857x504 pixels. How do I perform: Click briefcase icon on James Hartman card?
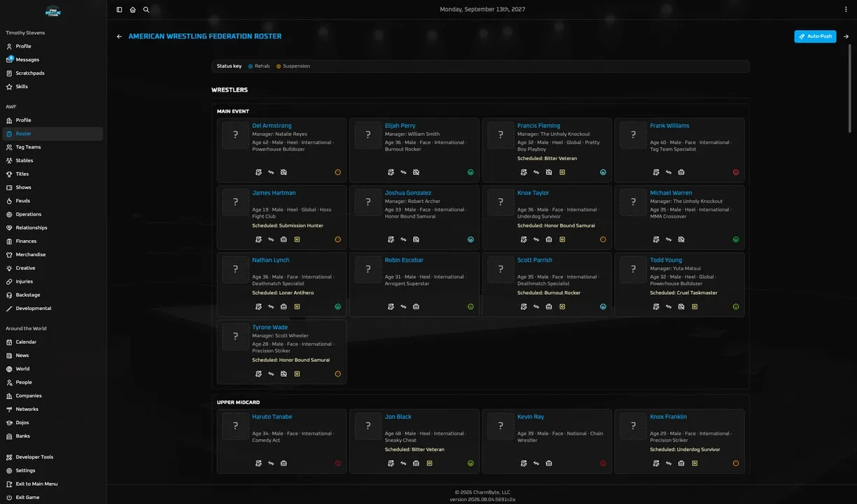tap(284, 239)
